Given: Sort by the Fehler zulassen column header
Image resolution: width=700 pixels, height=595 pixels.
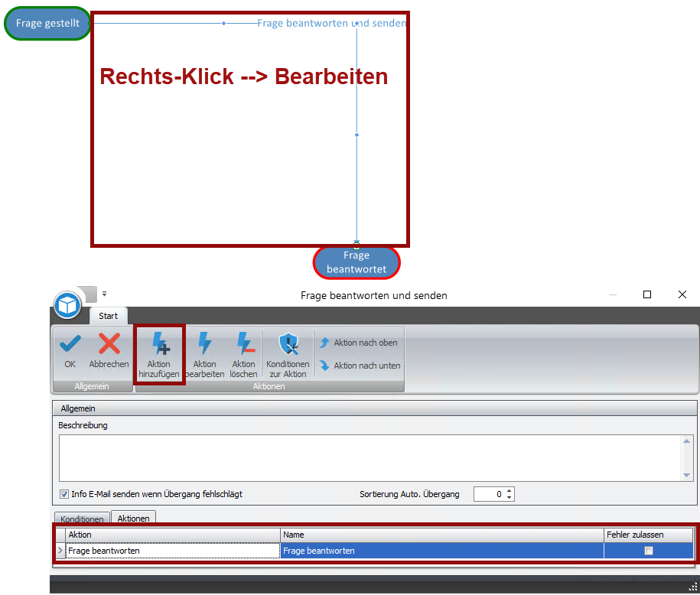Looking at the screenshot, I should tap(649, 535).
